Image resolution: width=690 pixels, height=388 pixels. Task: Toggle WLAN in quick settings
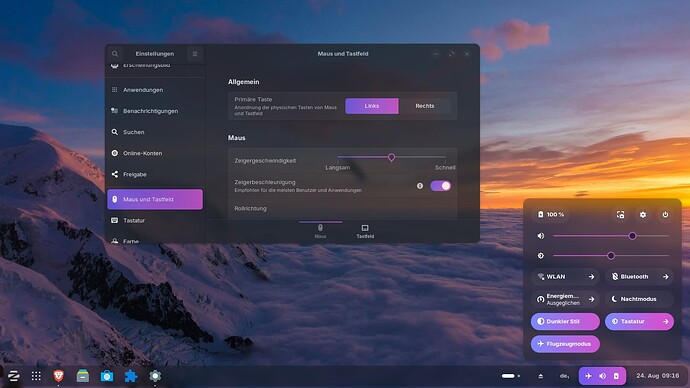[x=558, y=277]
